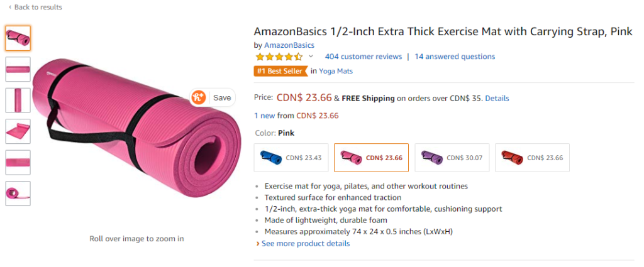Open 14 answered questions link
The height and width of the screenshot is (267, 644).
(x=455, y=57)
